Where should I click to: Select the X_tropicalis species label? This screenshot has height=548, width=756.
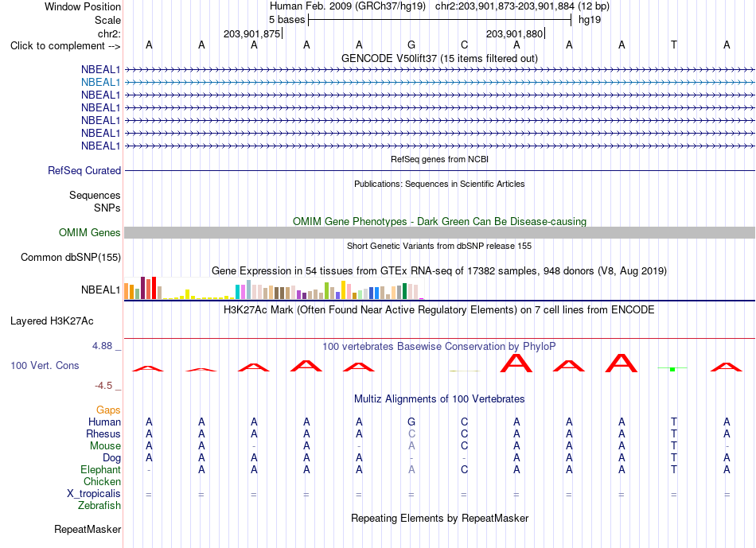(94, 494)
